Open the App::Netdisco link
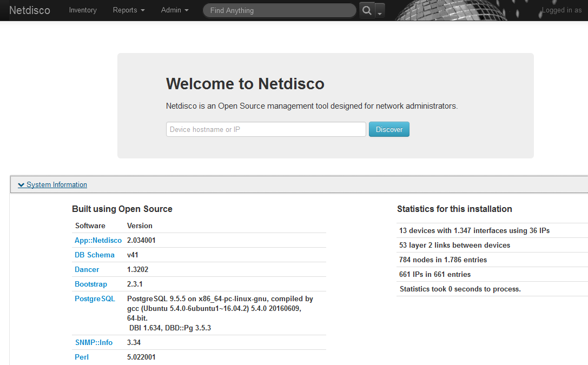The height and width of the screenshot is (365, 588). coord(98,240)
